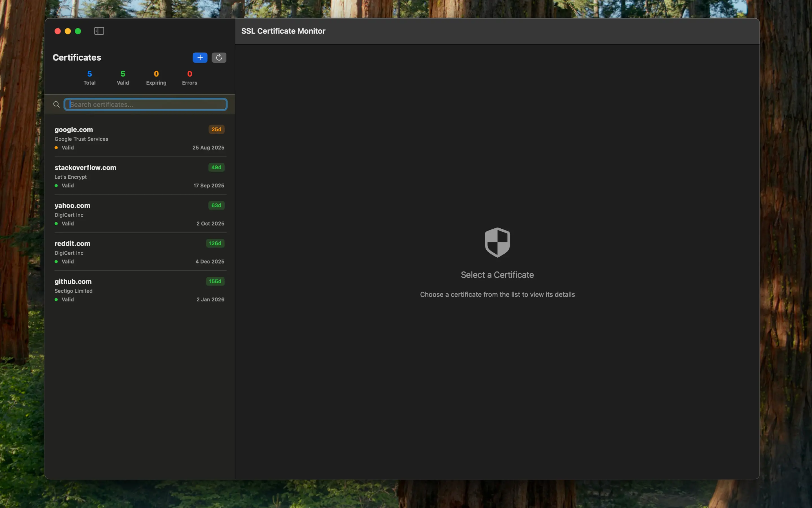812x508 pixels.
Task: Click the Select a Certificate heading
Action: 497,275
